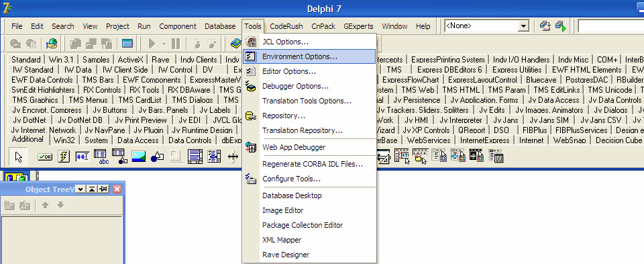The image size is (644, 264).
Task: Click the empty toolbar input field at right
Action: (x=611, y=26)
